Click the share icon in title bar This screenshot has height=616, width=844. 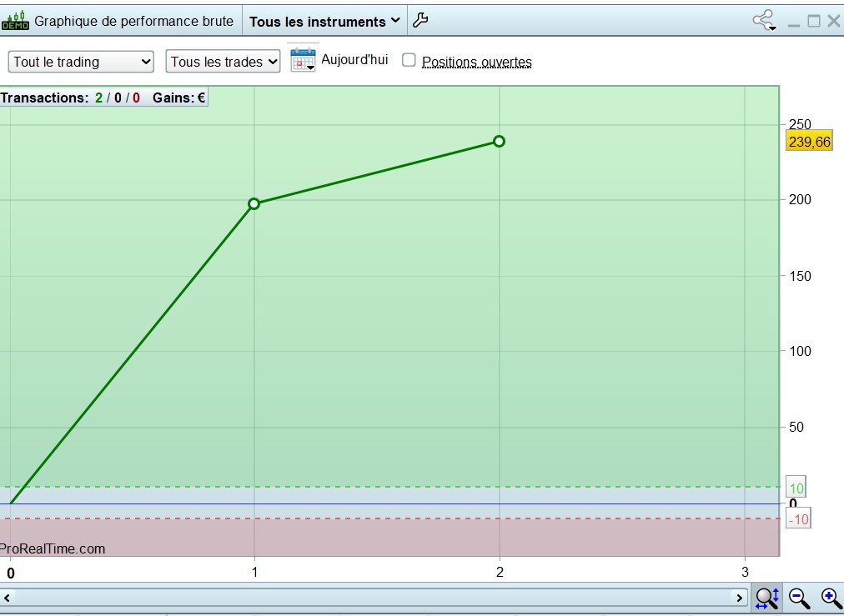tap(764, 21)
